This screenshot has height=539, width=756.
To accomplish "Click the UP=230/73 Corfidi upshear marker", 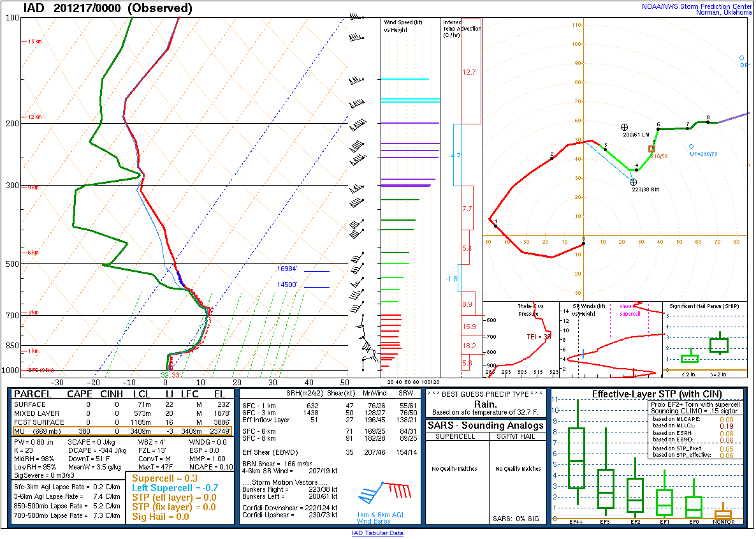I will click(691, 146).
